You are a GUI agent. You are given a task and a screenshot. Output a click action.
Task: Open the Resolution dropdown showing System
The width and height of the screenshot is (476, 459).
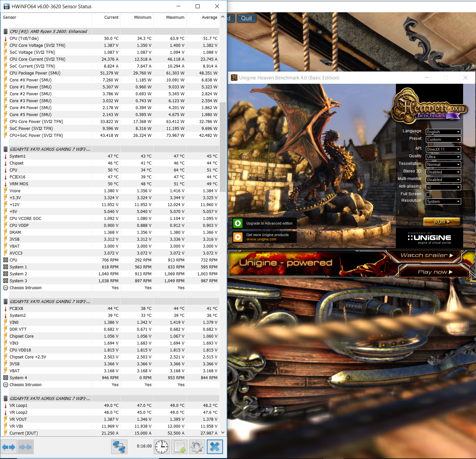tap(443, 201)
